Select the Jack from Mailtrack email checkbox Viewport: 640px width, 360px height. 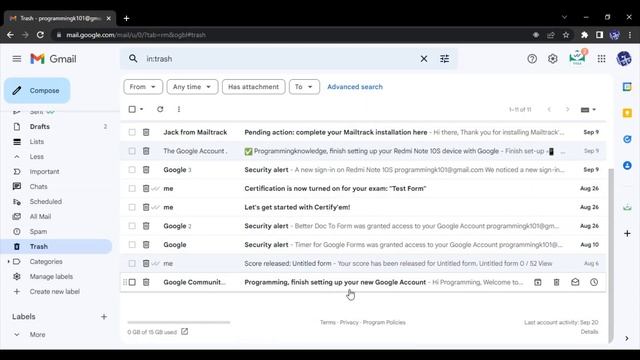(x=132, y=132)
